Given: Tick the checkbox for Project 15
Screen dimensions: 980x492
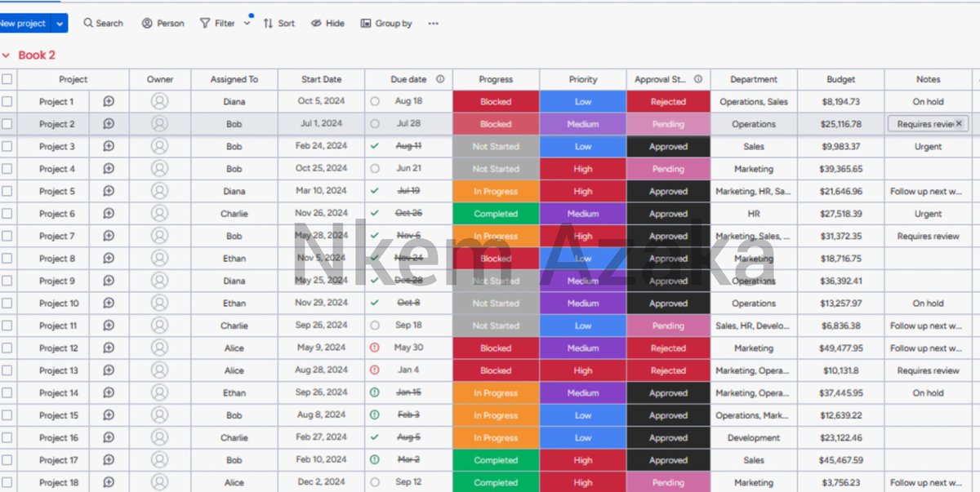Looking at the screenshot, I should tap(7, 414).
